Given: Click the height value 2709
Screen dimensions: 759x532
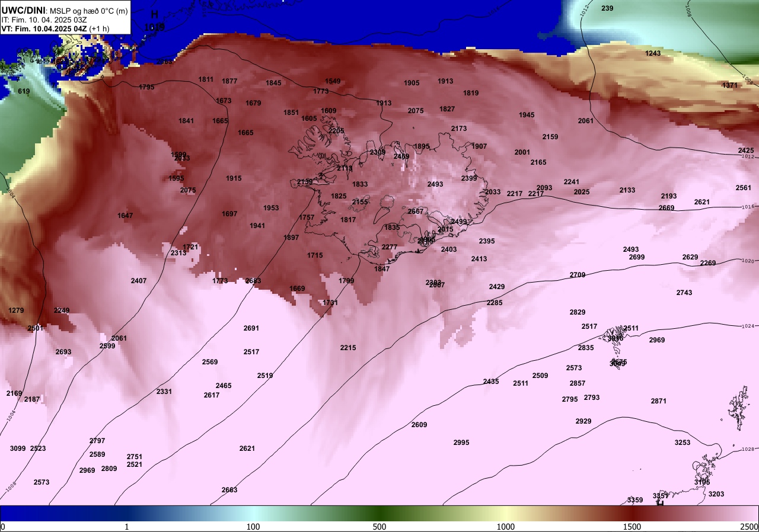Looking at the screenshot, I should click(578, 275).
